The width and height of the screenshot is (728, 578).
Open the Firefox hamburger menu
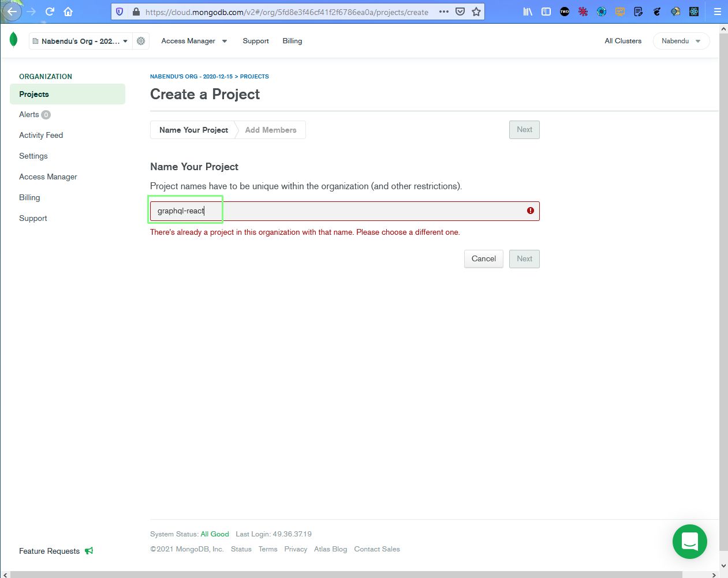point(718,12)
